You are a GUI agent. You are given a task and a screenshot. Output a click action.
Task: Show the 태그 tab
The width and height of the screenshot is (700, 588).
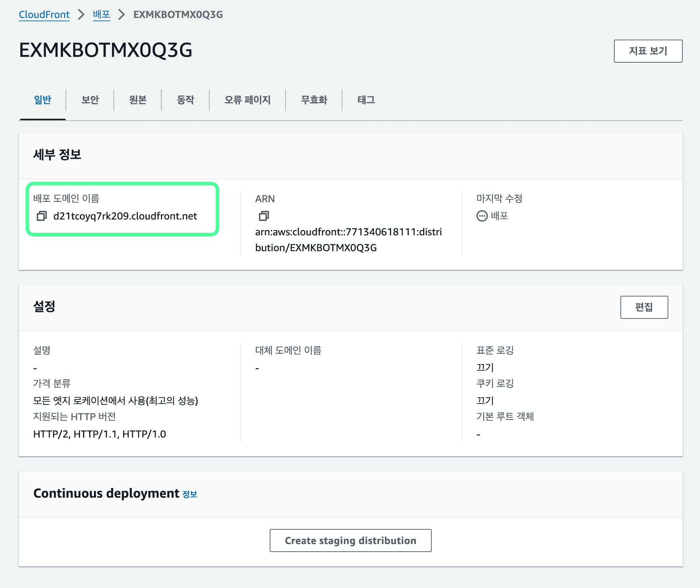(366, 100)
